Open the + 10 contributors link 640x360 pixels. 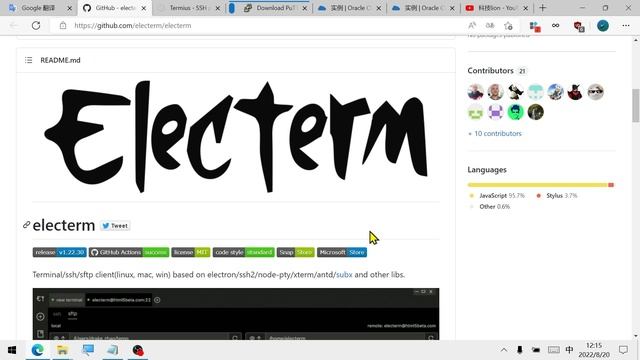(495, 133)
